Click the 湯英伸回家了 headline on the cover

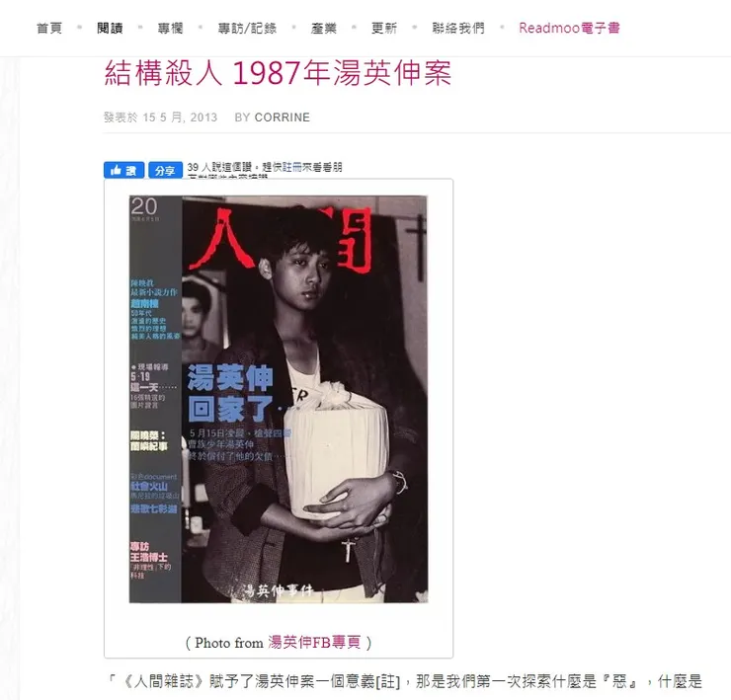coord(230,393)
